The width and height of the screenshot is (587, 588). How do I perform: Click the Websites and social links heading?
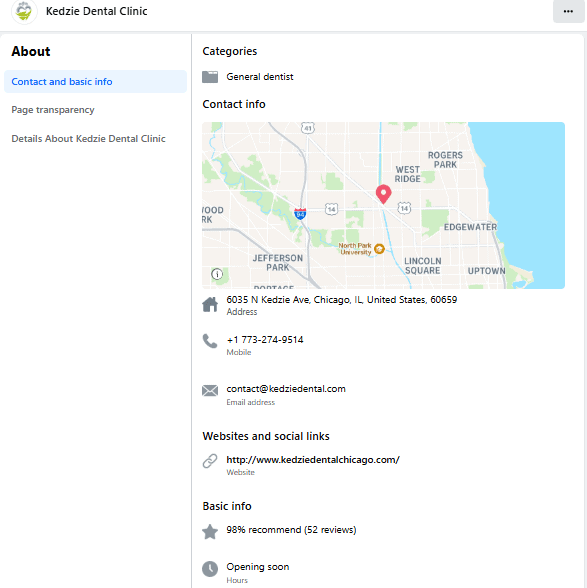click(266, 436)
